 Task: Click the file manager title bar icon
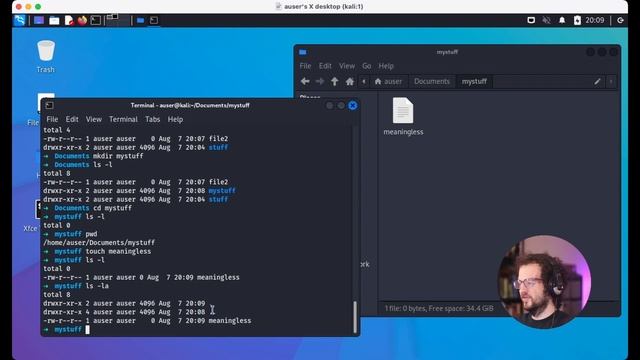click(302, 52)
